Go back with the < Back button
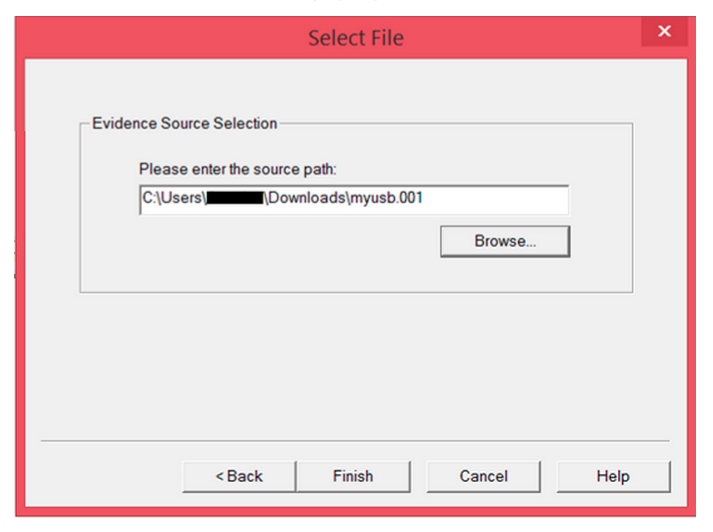 [x=239, y=477]
